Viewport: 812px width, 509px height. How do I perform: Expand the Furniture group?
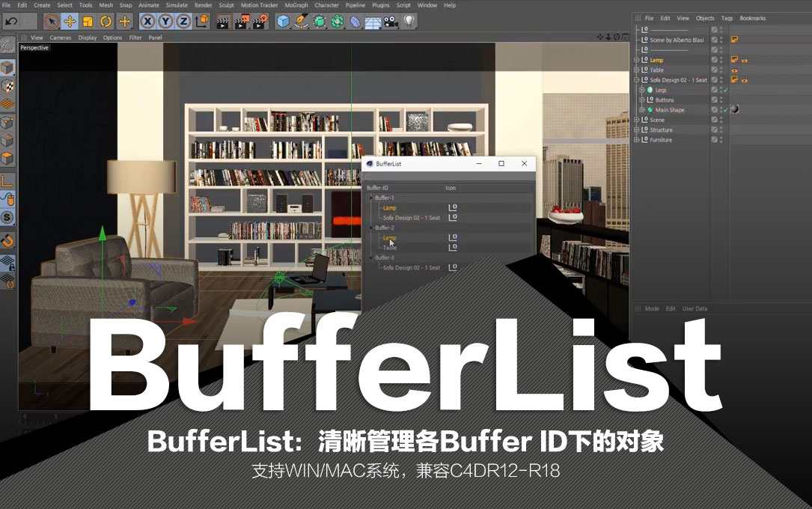click(x=636, y=140)
